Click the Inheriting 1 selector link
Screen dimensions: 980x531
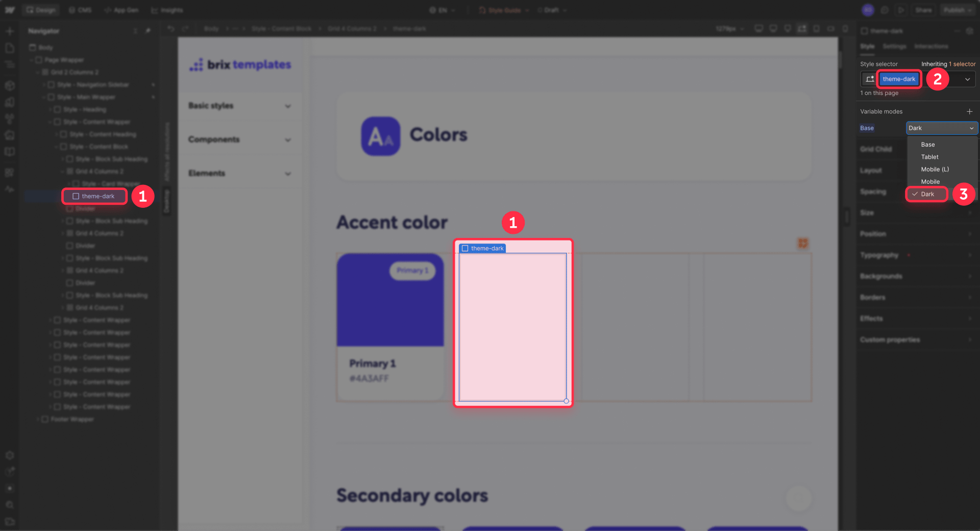pyautogui.click(x=948, y=64)
